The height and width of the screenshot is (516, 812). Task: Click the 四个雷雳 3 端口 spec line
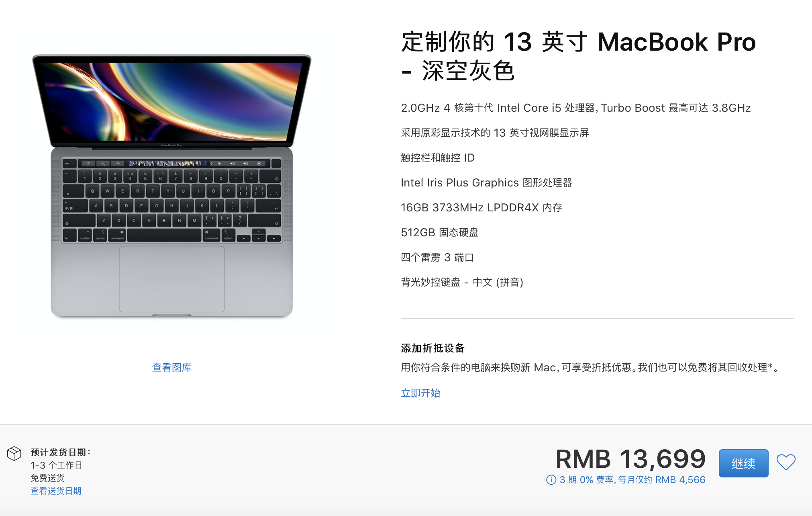437,257
